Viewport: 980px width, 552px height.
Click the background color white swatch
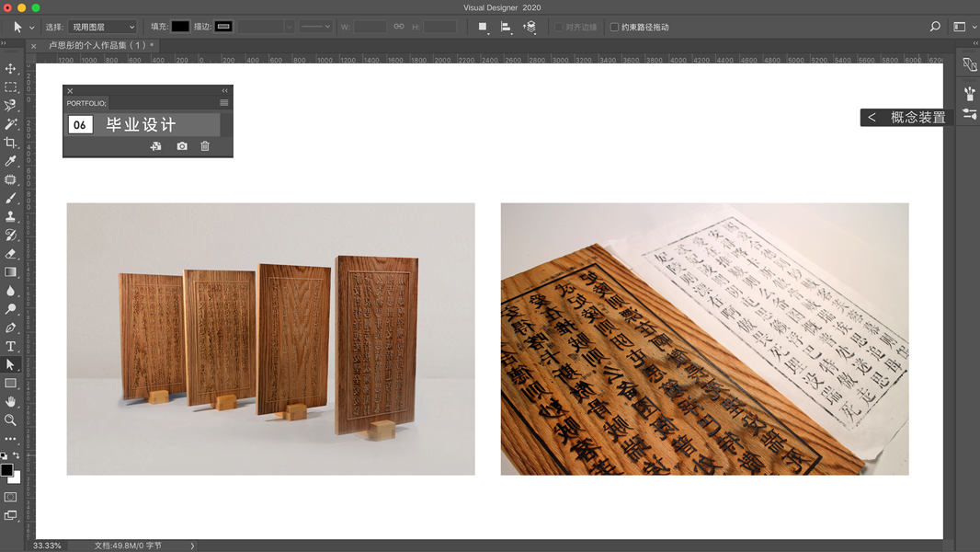coord(16,478)
